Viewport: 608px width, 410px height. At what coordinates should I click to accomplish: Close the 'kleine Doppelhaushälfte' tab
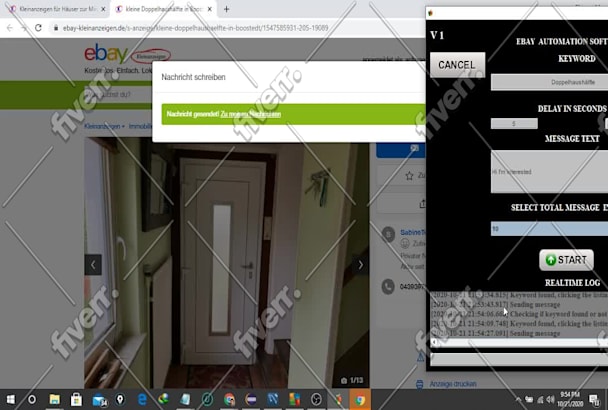pos(210,9)
